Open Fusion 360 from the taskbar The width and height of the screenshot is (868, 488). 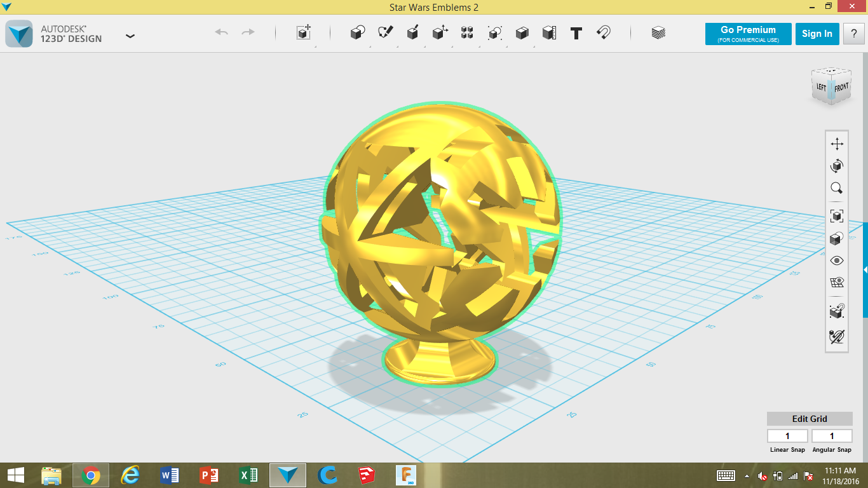point(406,475)
